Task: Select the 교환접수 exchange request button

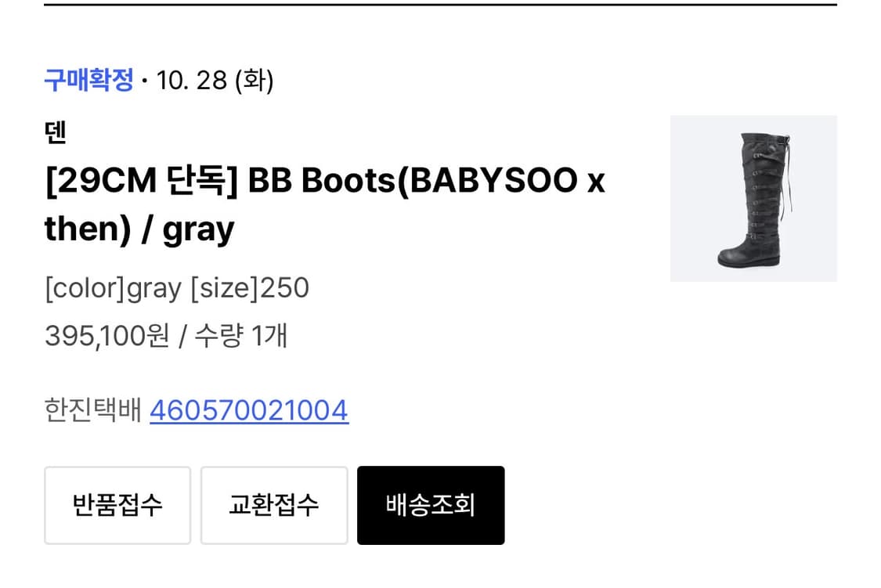Action: pos(274,505)
